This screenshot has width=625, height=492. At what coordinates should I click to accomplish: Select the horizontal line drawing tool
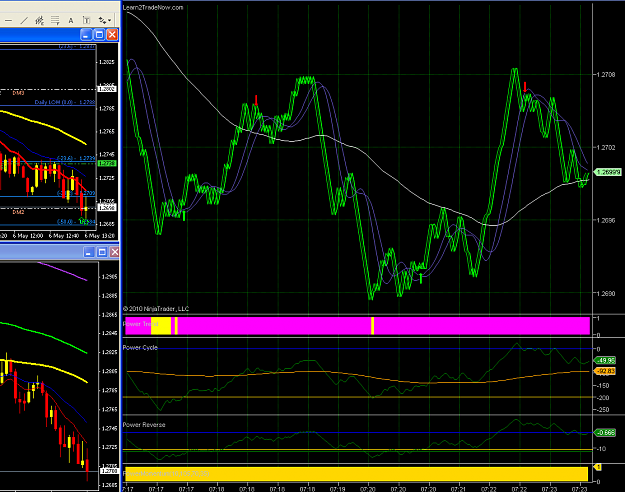9,20
